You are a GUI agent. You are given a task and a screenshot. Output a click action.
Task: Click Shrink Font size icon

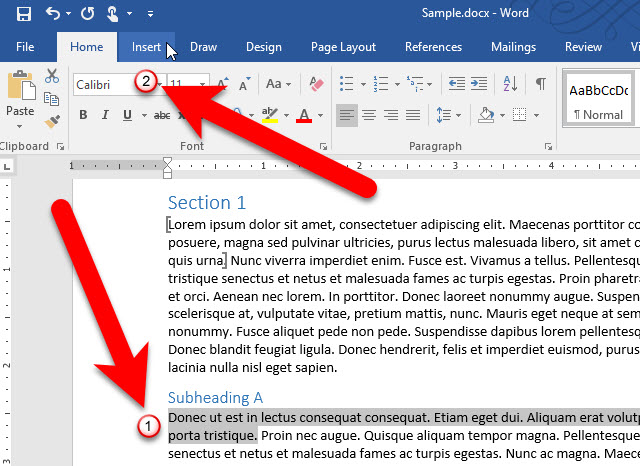[x=245, y=84]
